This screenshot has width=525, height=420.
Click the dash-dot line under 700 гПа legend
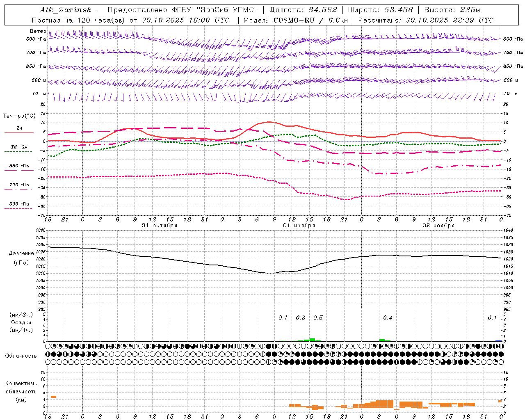coord(18,189)
